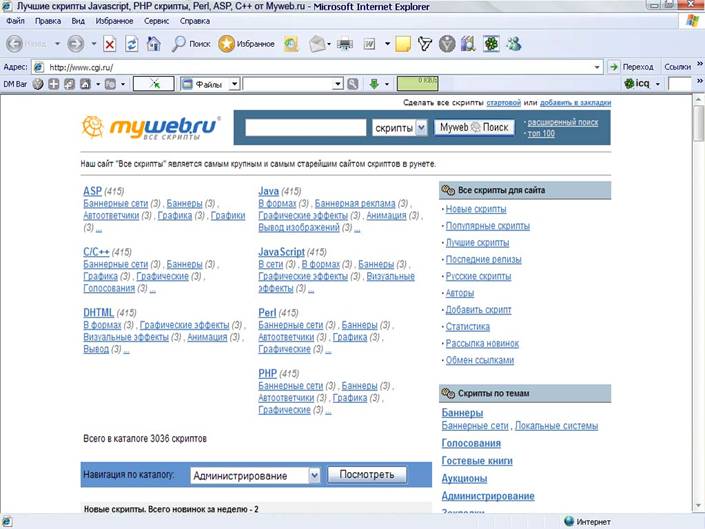Open the JavaScript category heading link
Viewport: 705px width, 529px height.
pyautogui.click(x=281, y=252)
